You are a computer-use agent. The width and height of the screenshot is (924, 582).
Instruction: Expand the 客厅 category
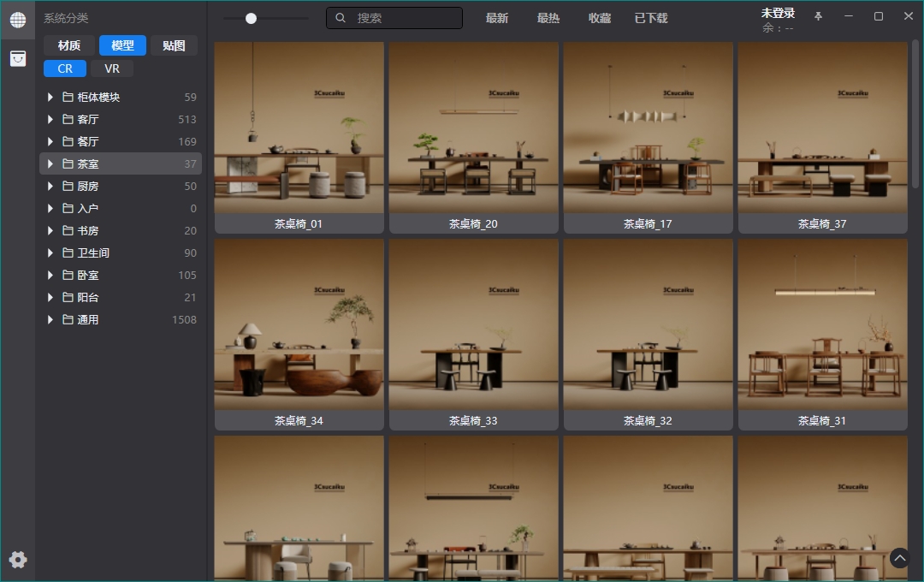pos(50,119)
